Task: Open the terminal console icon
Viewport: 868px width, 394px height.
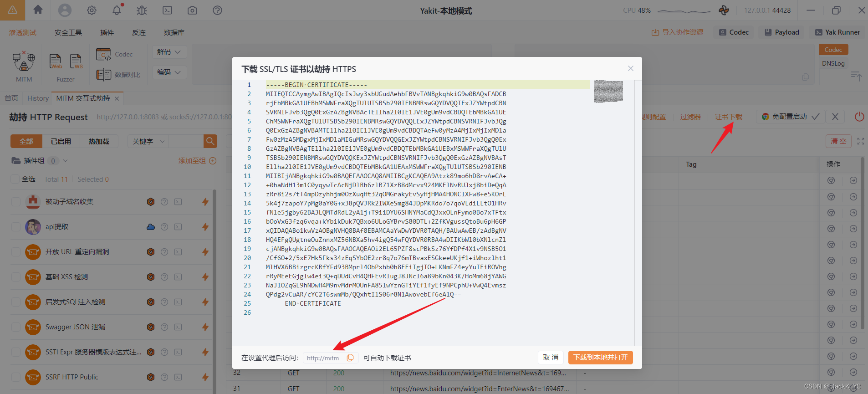Action: pyautogui.click(x=167, y=10)
